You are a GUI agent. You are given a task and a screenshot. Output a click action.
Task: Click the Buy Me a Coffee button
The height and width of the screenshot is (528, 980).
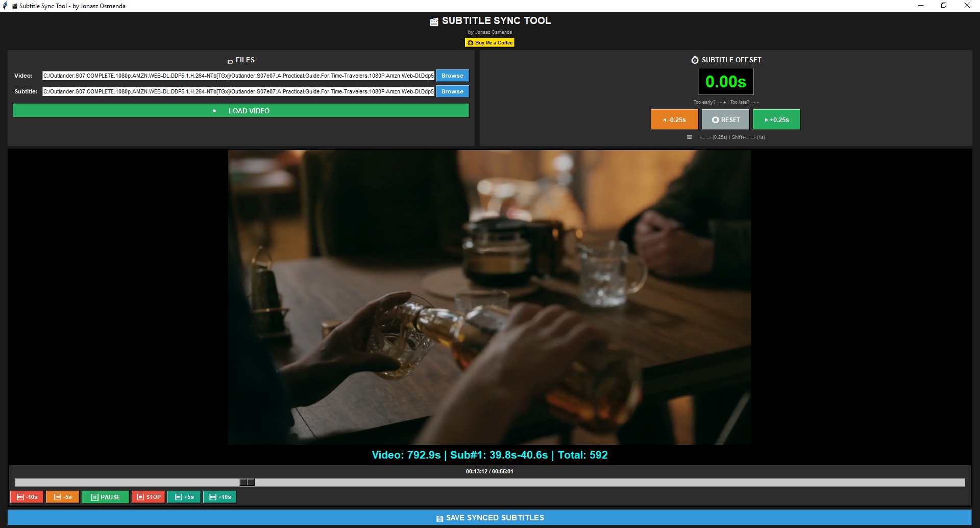[x=489, y=43]
